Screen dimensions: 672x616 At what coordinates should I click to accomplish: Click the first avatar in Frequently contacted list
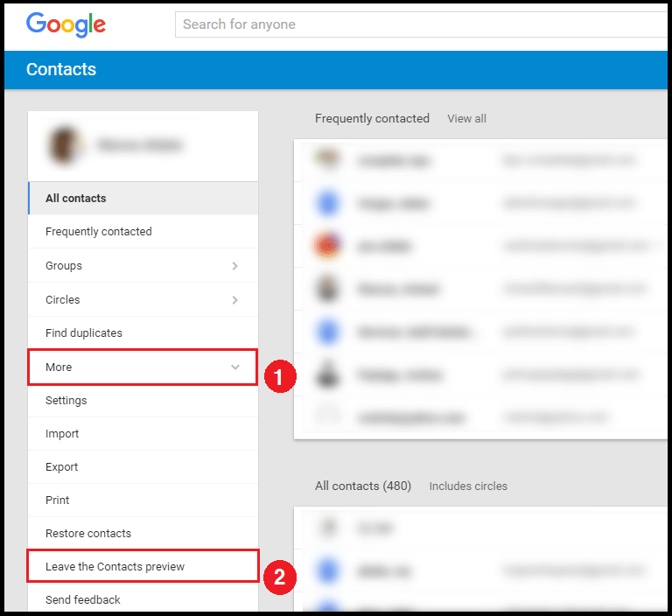328,159
